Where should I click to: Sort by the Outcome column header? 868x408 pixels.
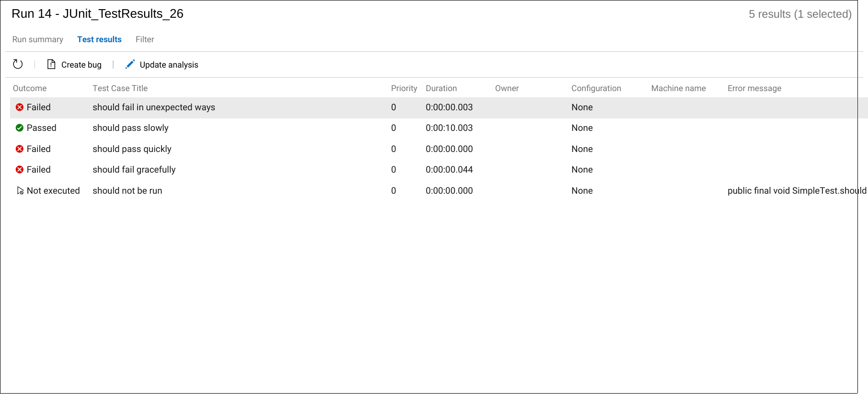(30, 88)
